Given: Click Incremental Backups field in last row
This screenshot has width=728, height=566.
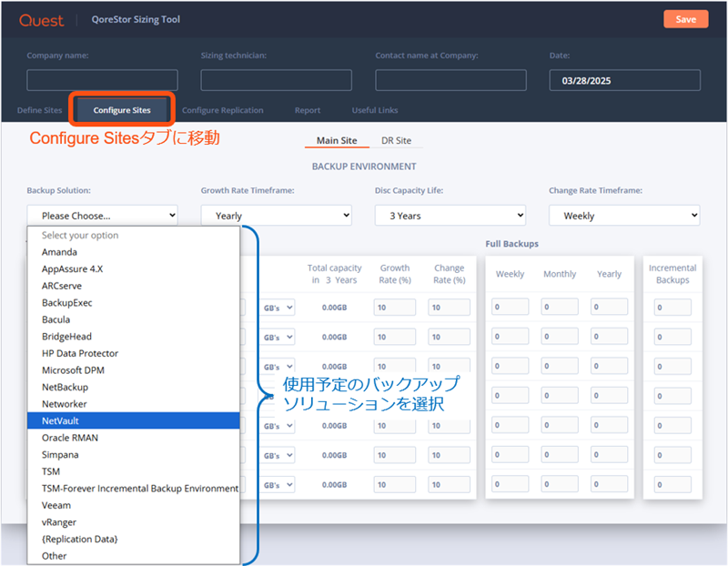Looking at the screenshot, I should (x=672, y=485).
